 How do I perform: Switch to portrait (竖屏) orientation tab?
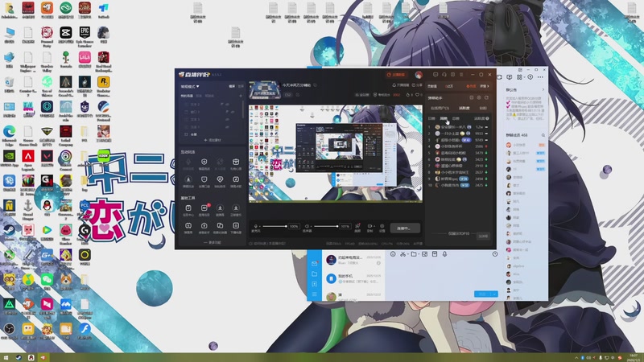tap(241, 86)
